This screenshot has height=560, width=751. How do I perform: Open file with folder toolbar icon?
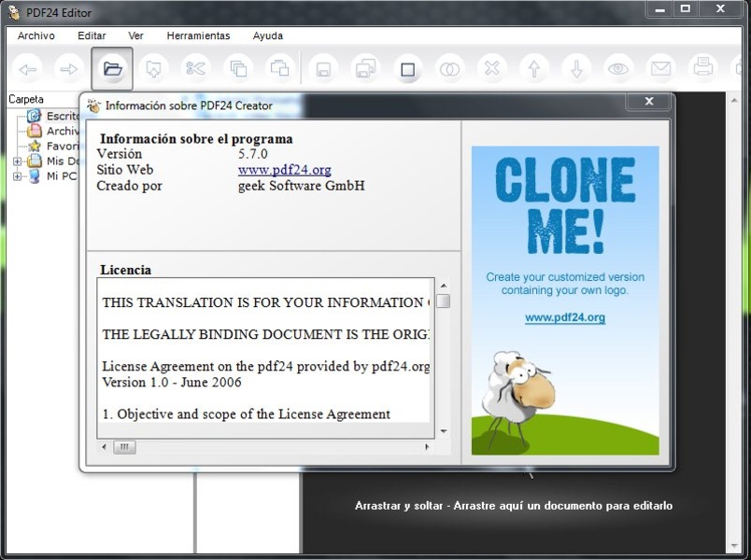point(112,69)
